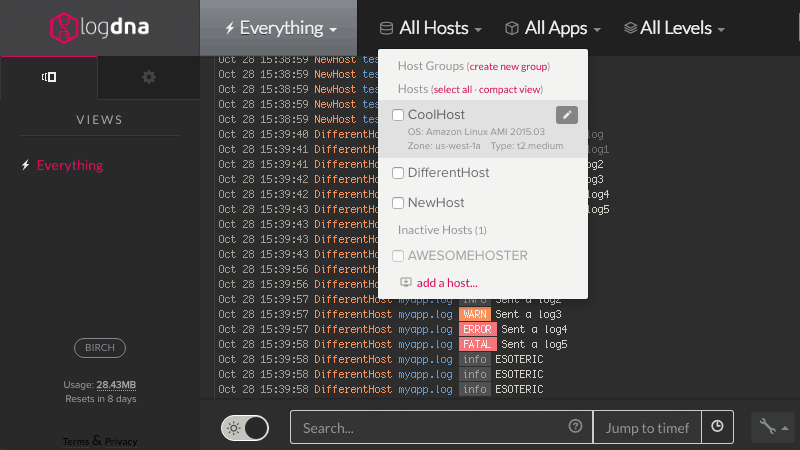800x450 pixels.
Task: Click the pencil edit icon for CoolHost
Action: coord(566,115)
